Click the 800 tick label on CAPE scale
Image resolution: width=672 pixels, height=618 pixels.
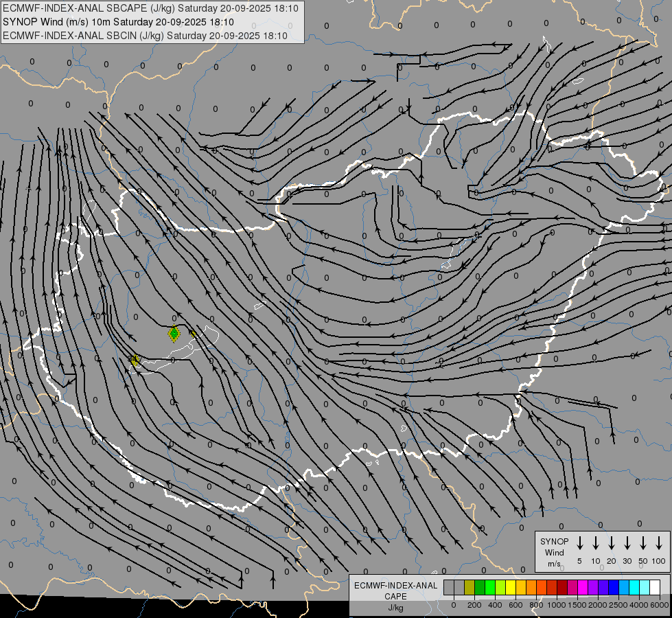(536, 605)
